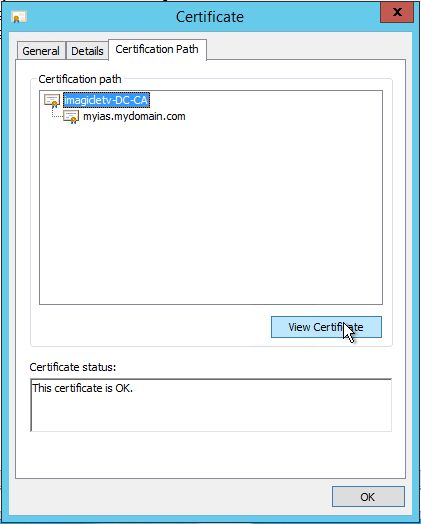Select imagicletv-DC-CA root entry text

coord(106,100)
